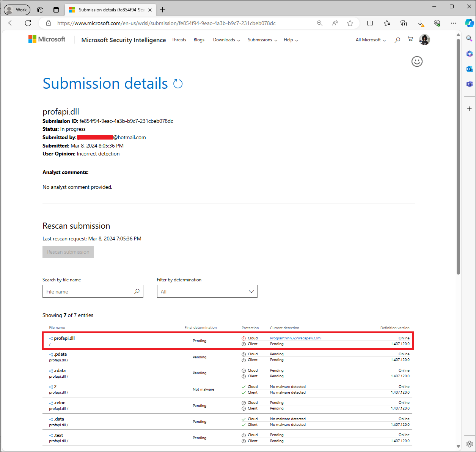Select the Submission details tab
This screenshot has height=452, width=476.
click(x=110, y=10)
